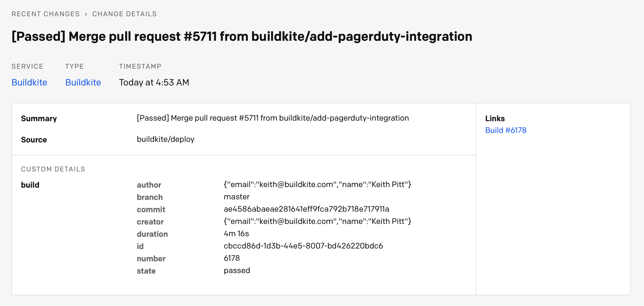The width and height of the screenshot is (644, 306).
Task: Click the timestamp Today at 4:53 AM
Action: click(154, 82)
